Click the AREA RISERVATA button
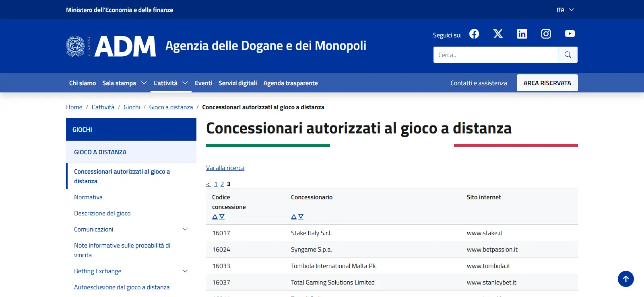Viewport: 644px width, 297px height. pos(547,83)
